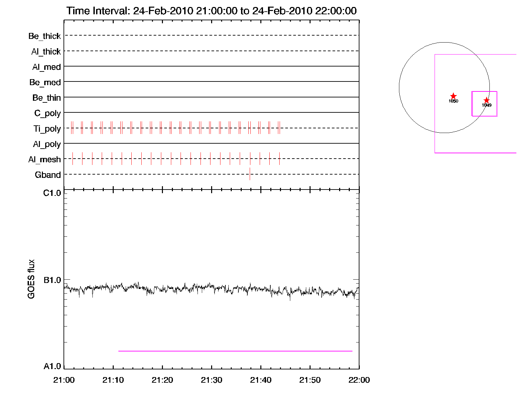
Task: Click the first red Al_mesh tick mark
Action: tap(72, 159)
